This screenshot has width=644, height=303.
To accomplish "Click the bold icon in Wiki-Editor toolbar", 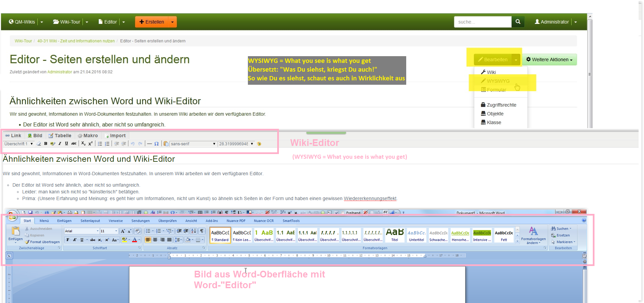I will (x=45, y=144).
